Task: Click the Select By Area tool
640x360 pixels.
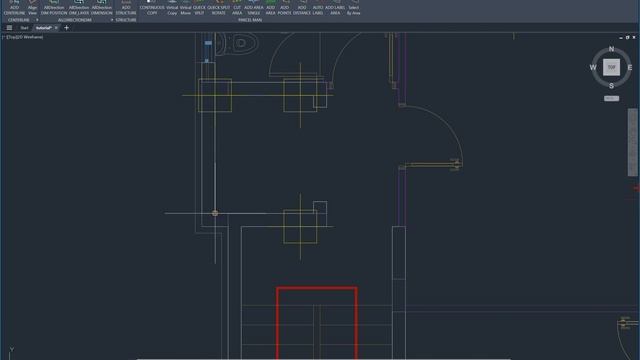Action: (353, 8)
